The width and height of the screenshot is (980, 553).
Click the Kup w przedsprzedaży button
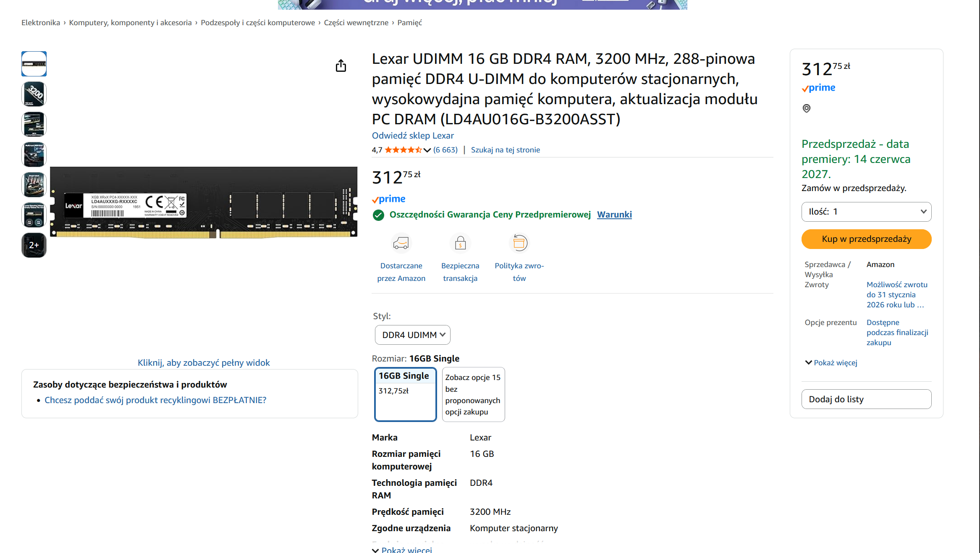866,239
